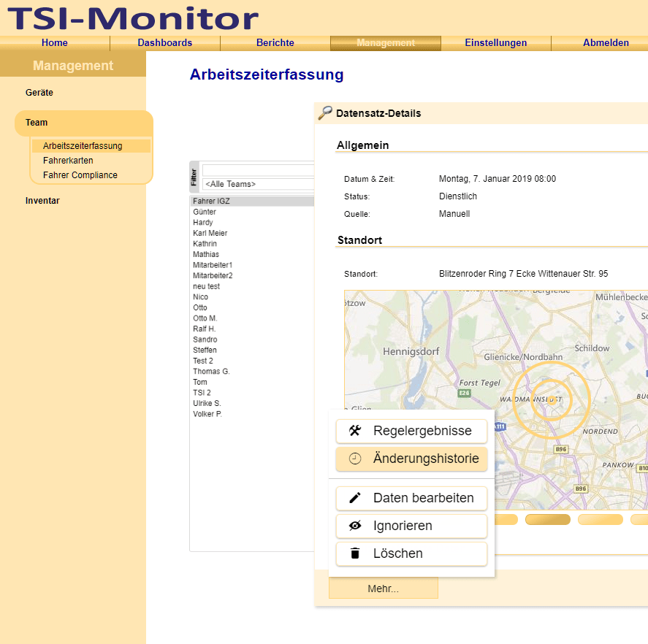Click the filter text input field
Viewport: 648px width, 644px height.
pyautogui.click(x=259, y=170)
